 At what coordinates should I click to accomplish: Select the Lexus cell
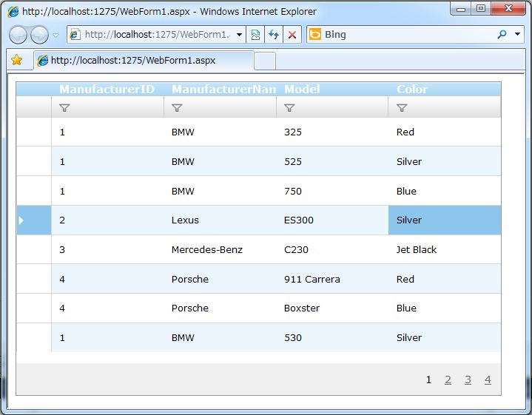click(220, 220)
